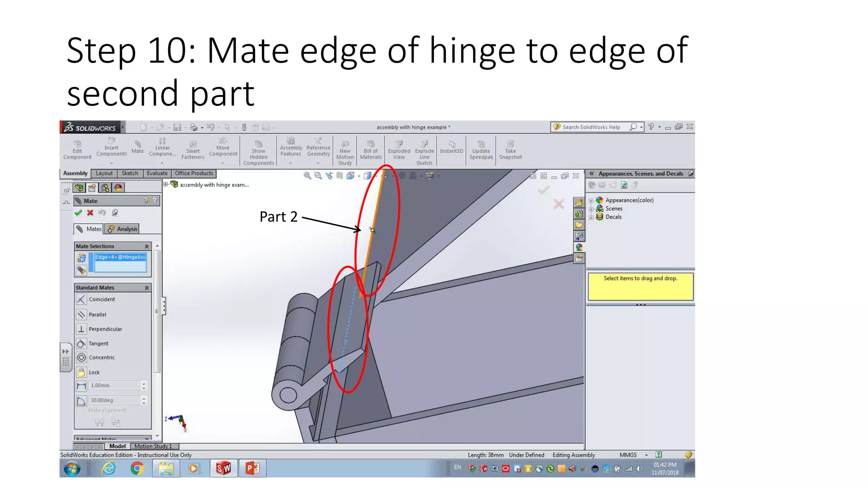Open the Office Products tab
The width and height of the screenshot is (868, 488).
pos(194,173)
